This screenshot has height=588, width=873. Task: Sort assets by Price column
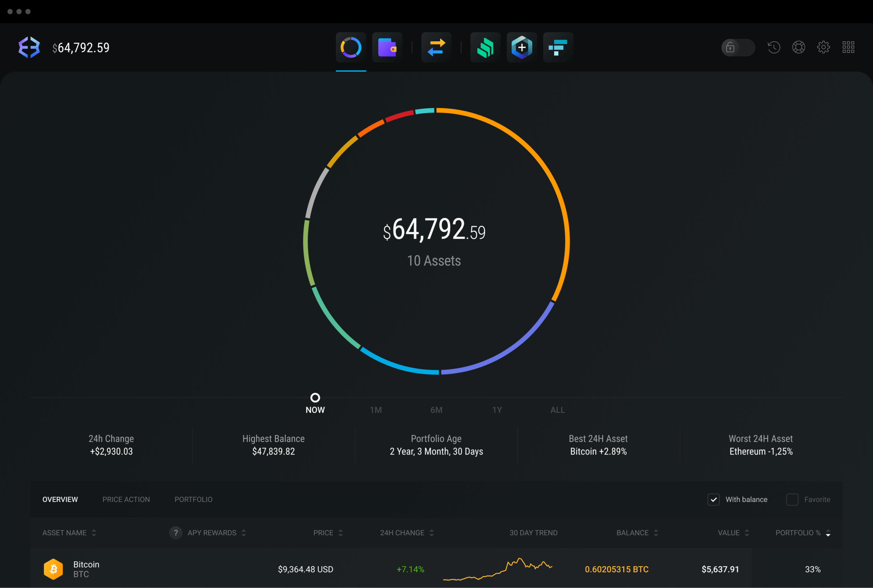[340, 532]
